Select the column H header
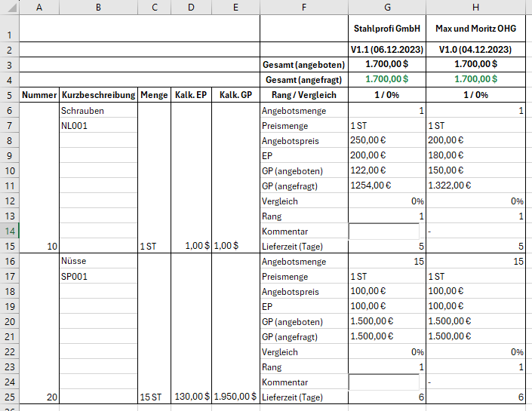Image resolution: width=532 pixels, height=411 pixels. [475, 7]
